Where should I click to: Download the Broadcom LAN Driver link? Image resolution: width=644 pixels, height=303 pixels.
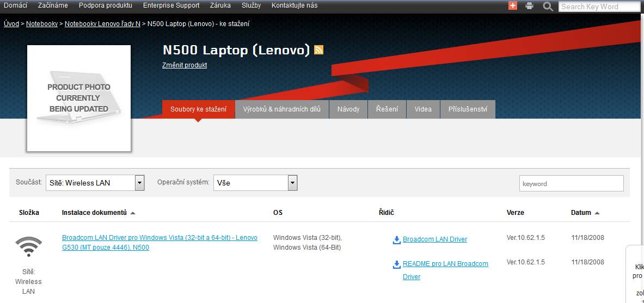(x=435, y=239)
